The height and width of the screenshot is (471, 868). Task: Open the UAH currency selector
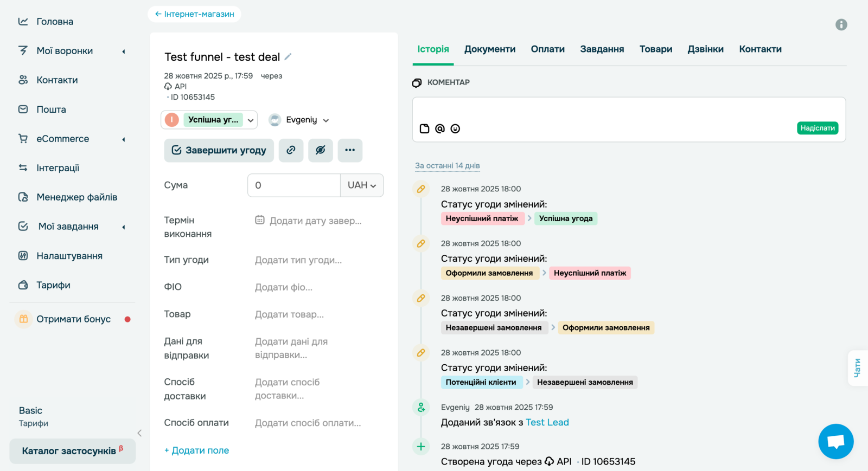pyautogui.click(x=361, y=185)
